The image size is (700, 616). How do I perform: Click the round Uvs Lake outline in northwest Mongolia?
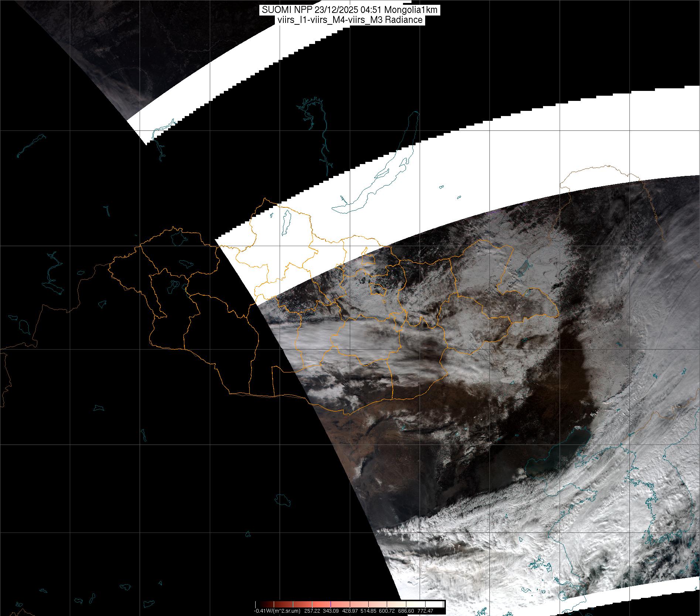(178, 237)
